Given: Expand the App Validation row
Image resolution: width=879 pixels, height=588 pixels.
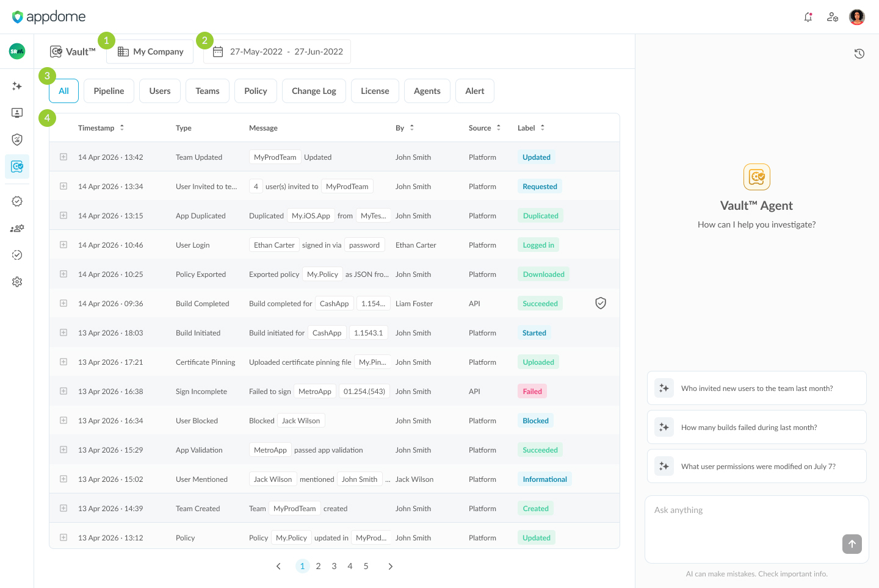Looking at the screenshot, I should [x=63, y=450].
